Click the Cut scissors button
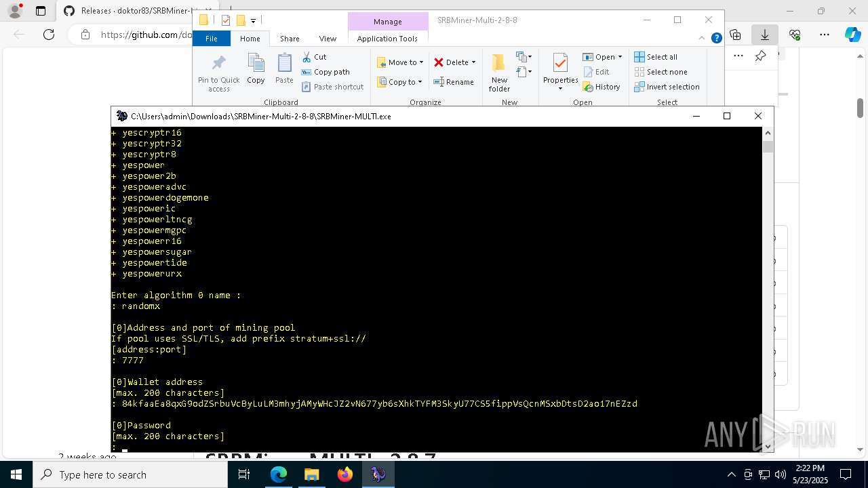The width and height of the screenshot is (868, 488). click(314, 57)
